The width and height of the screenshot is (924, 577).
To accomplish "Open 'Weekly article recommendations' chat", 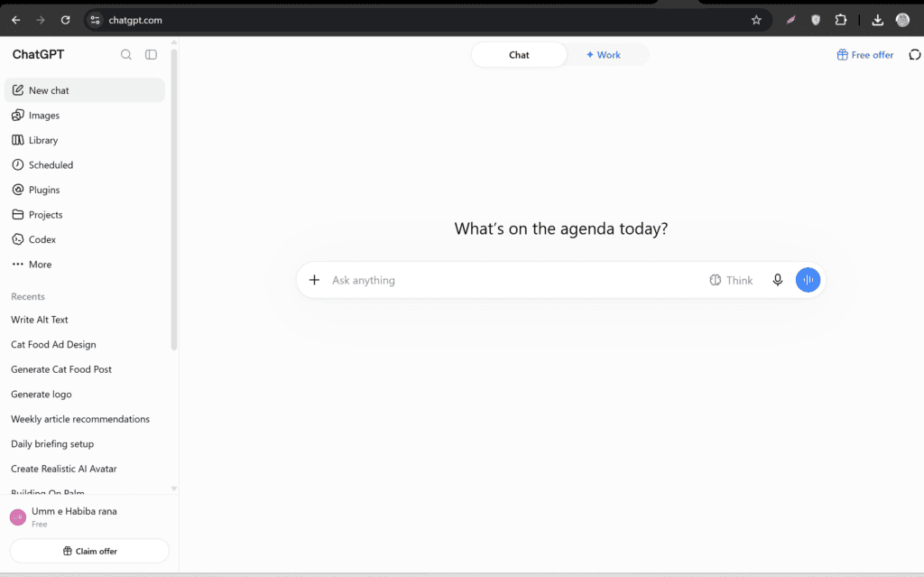I will (x=85, y=418).
